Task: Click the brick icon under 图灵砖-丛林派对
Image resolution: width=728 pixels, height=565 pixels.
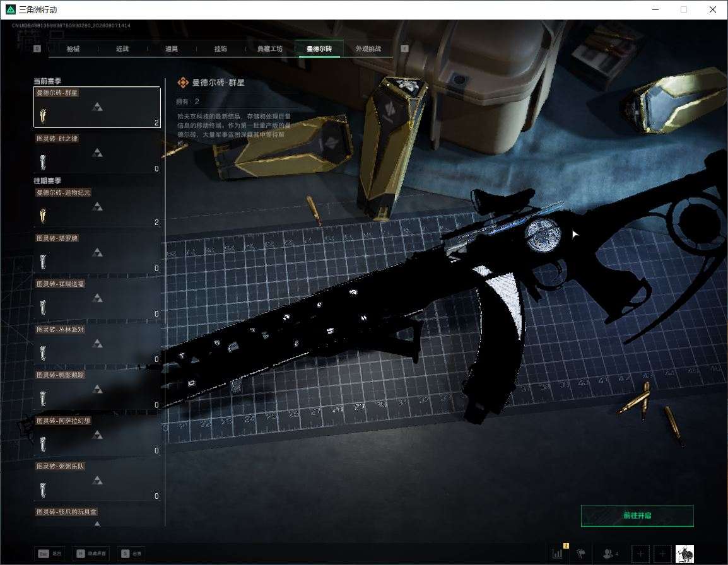Action: (x=43, y=352)
